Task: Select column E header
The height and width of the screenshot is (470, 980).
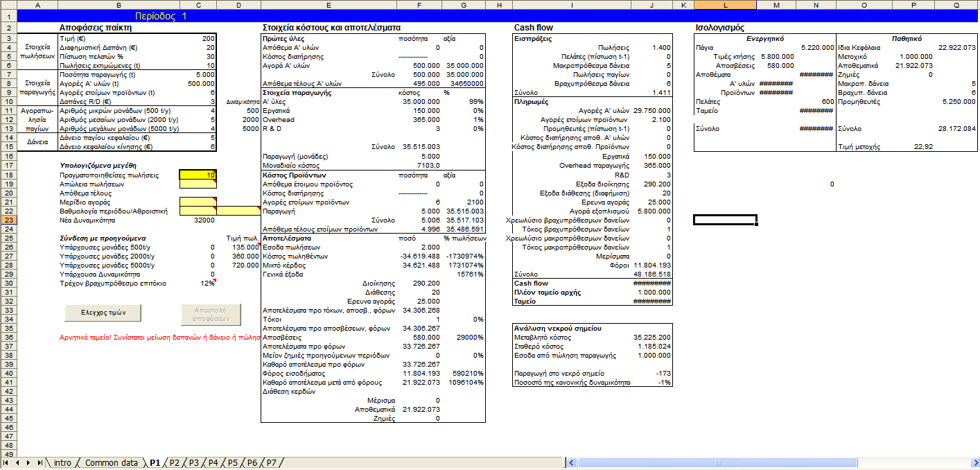Action: (x=328, y=5)
